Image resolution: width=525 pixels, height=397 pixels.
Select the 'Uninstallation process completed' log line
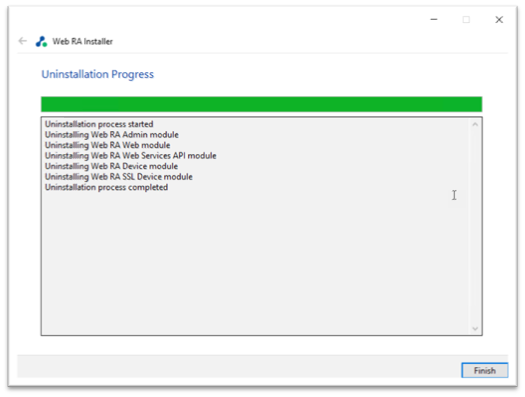click(x=106, y=187)
